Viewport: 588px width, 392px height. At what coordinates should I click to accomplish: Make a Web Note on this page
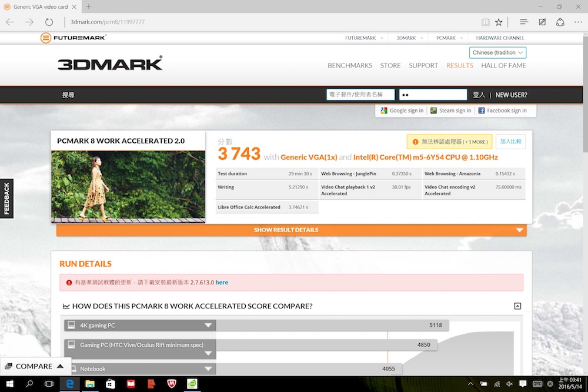[542, 22]
